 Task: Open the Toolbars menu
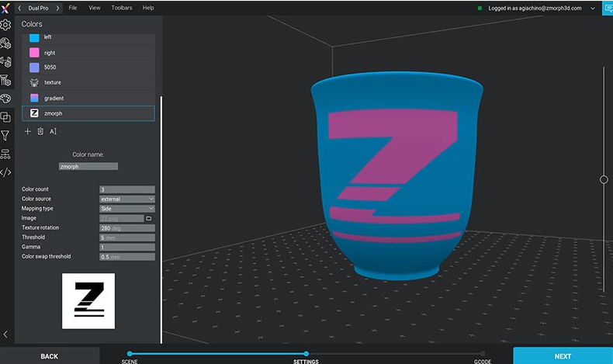[121, 8]
